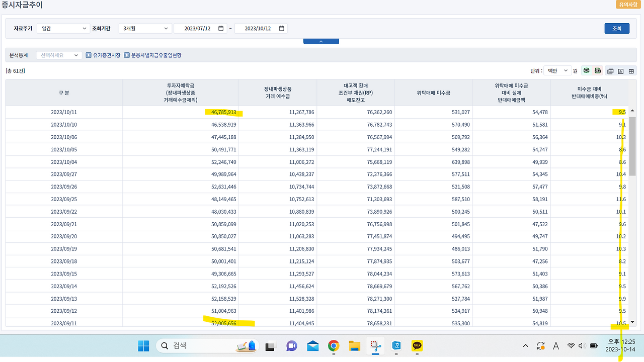The width and height of the screenshot is (644, 362).
Task: Click the 2023/10/10 date cell
Action: pyautogui.click(x=64, y=124)
